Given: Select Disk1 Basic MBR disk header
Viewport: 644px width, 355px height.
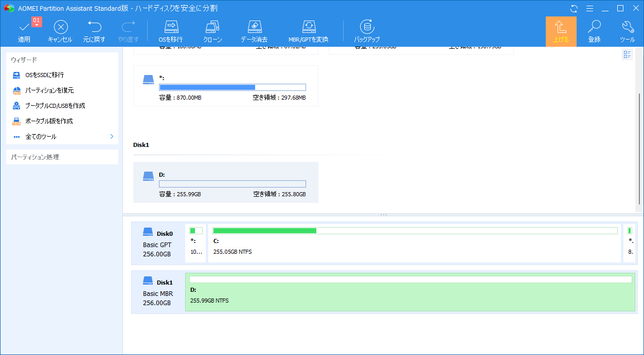Looking at the screenshot, I should tap(158, 292).
